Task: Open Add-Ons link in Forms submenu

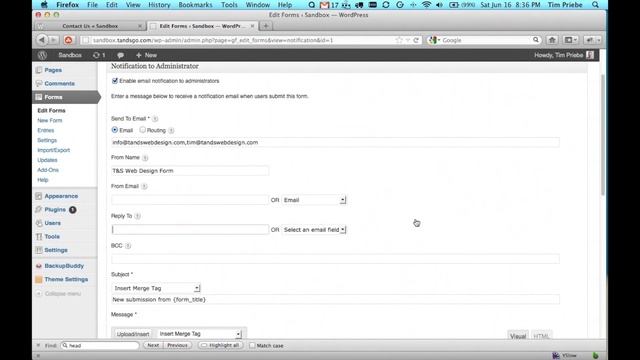Action: click(48, 170)
